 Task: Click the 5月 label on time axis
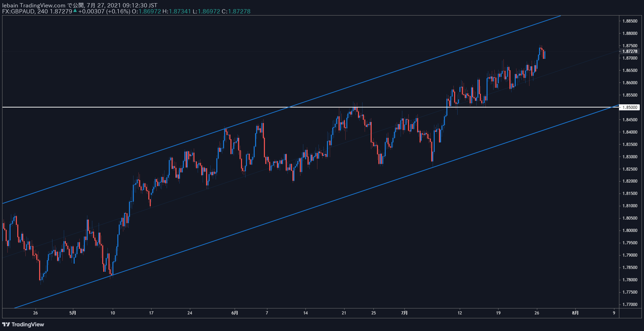click(73, 313)
